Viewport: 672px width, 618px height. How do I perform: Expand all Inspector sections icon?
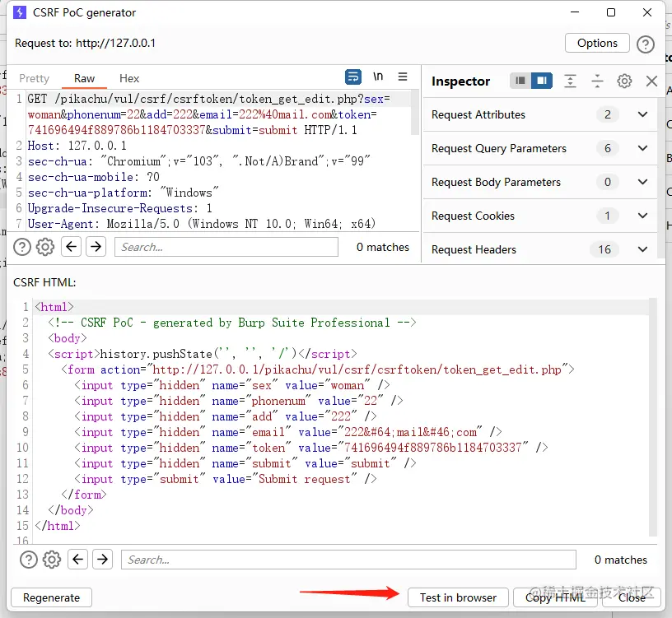(x=570, y=81)
